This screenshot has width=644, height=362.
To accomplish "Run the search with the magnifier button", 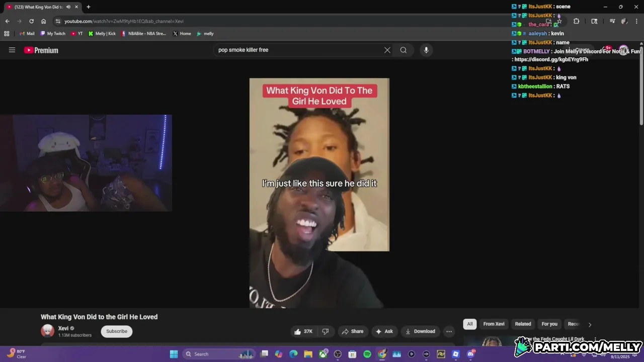I will [404, 50].
